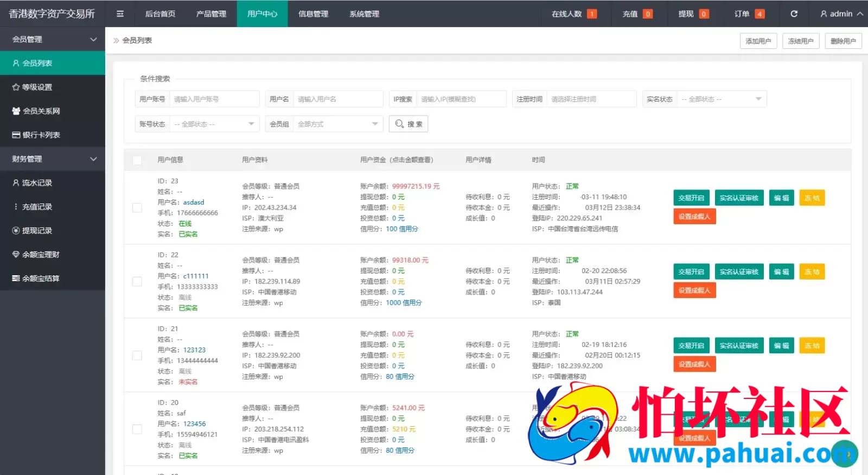This screenshot has height=475, width=868.
Task: Click the 在线人数 count badge
Action: [592, 14]
